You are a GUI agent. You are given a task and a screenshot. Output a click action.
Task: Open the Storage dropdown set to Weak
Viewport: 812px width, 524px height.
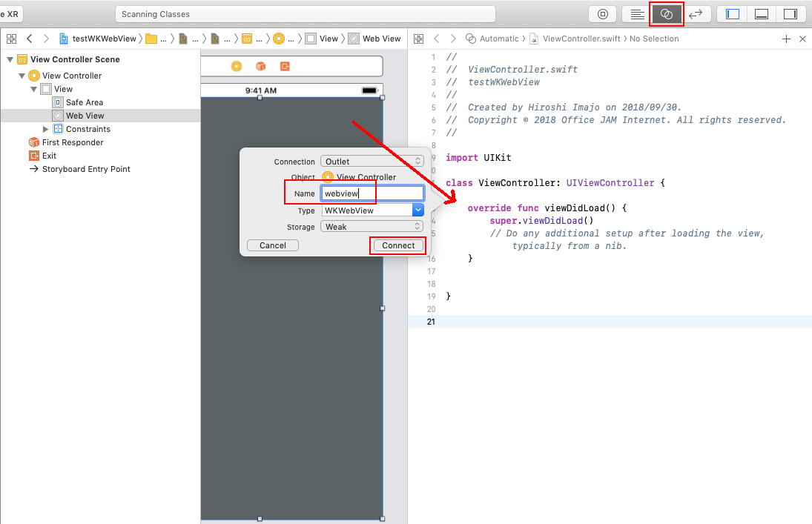372,227
